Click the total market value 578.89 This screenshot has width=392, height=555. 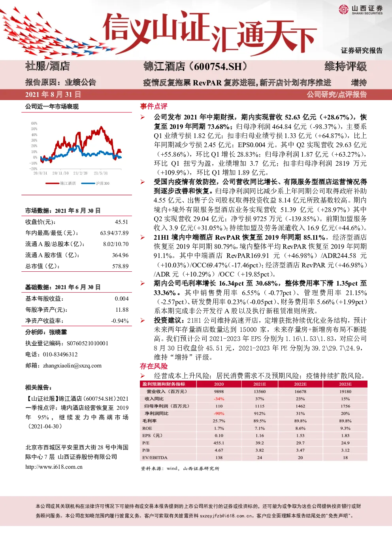coord(120,266)
